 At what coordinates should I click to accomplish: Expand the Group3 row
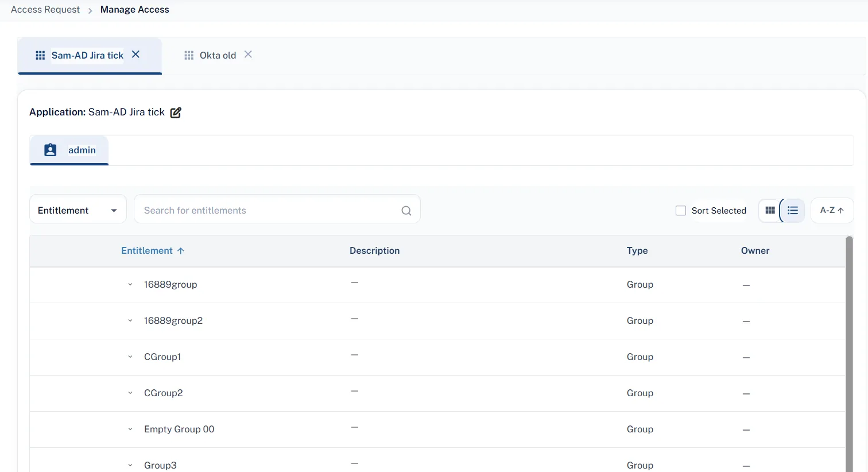point(130,465)
